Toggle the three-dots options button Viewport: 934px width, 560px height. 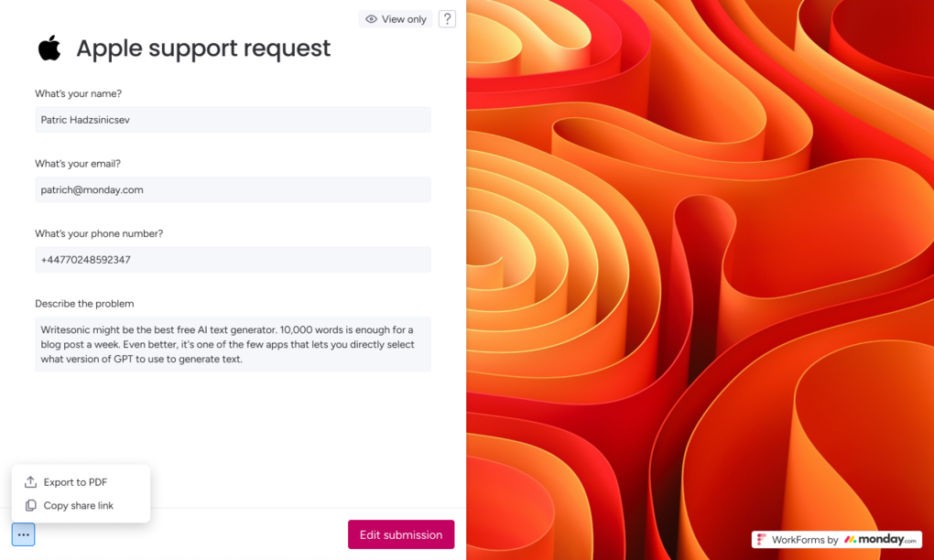[x=23, y=534]
